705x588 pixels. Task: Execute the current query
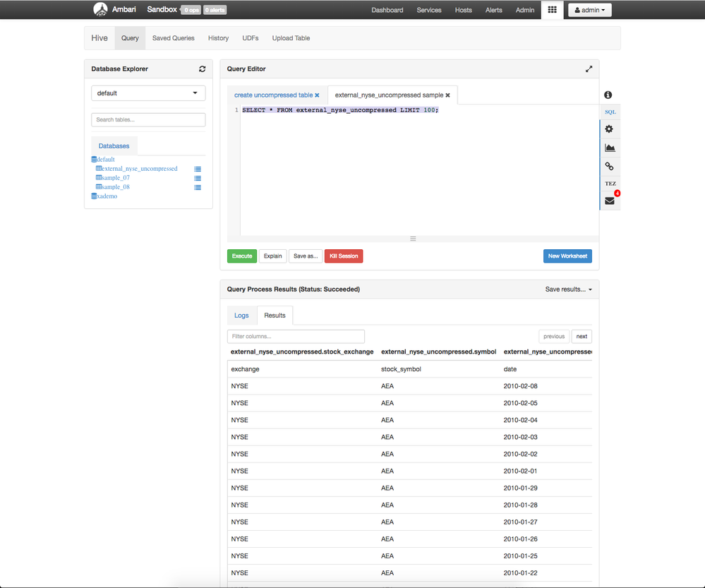tap(241, 256)
